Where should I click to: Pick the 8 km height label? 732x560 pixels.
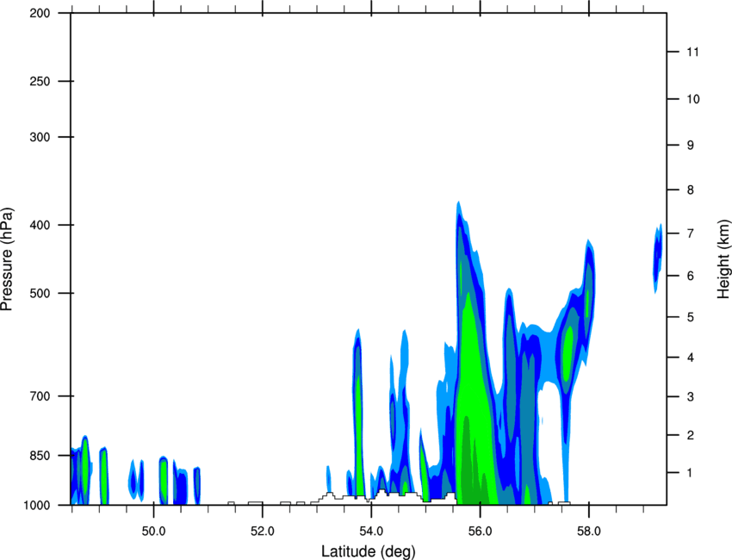click(691, 190)
